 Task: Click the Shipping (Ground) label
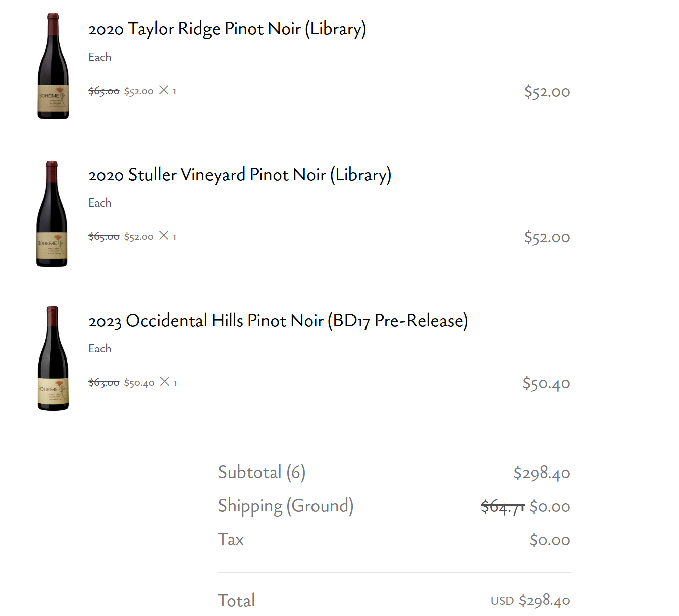click(x=285, y=506)
